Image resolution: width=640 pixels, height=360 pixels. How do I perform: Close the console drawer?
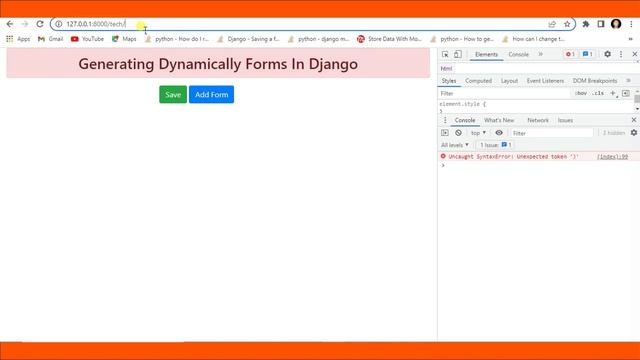pyautogui.click(x=634, y=120)
